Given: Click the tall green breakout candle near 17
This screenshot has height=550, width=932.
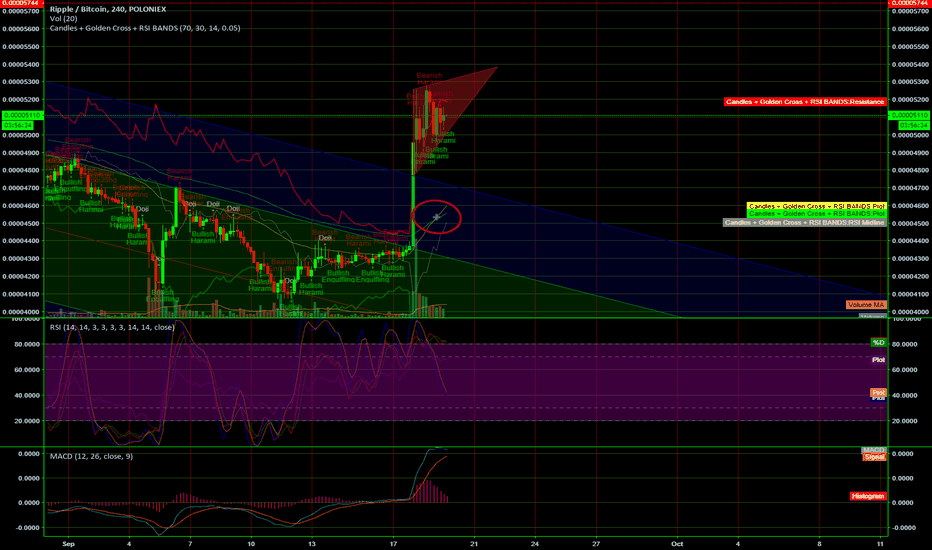Looking at the screenshot, I should point(413,196).
